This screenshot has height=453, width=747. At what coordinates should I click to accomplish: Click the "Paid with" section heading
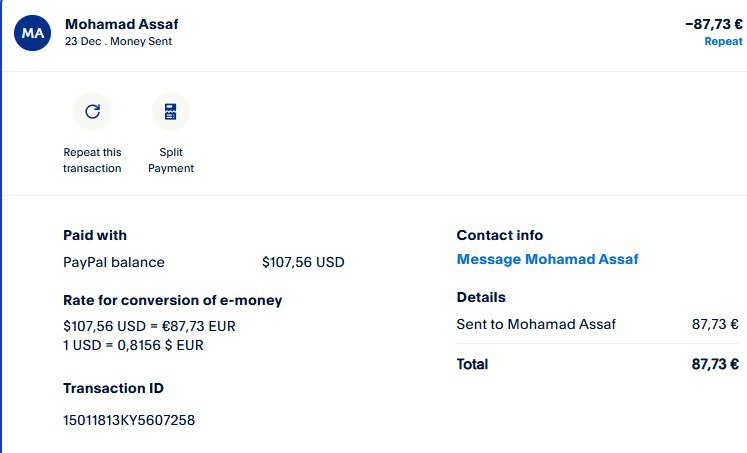(x=95, y=235)
